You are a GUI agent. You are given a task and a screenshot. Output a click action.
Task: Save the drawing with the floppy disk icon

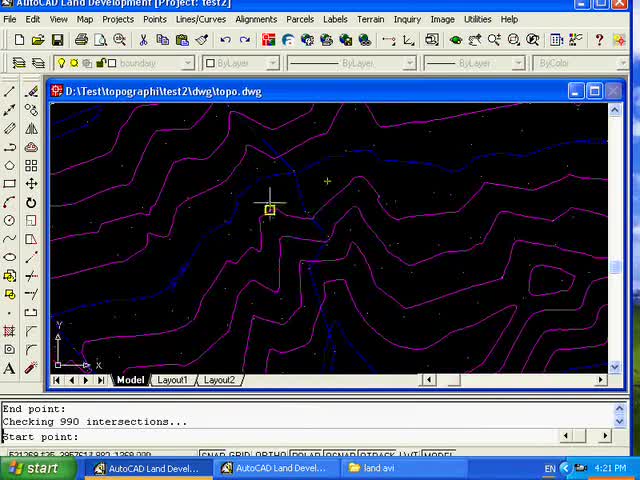58,40
